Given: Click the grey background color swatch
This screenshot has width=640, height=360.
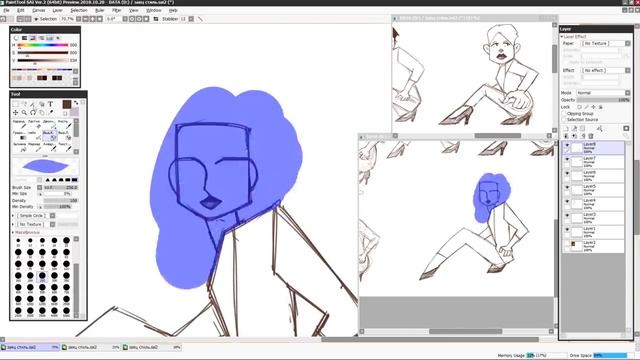Looking at the screenshot, I should pos(74,112).
